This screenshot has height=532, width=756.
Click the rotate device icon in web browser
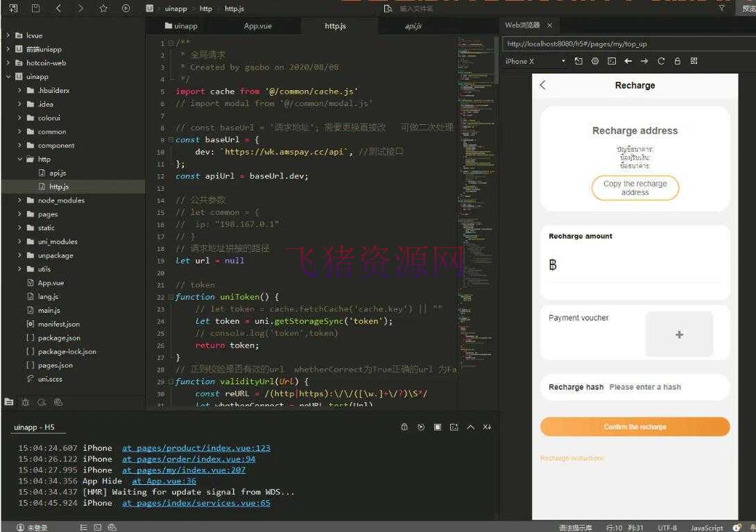[578, 61]
